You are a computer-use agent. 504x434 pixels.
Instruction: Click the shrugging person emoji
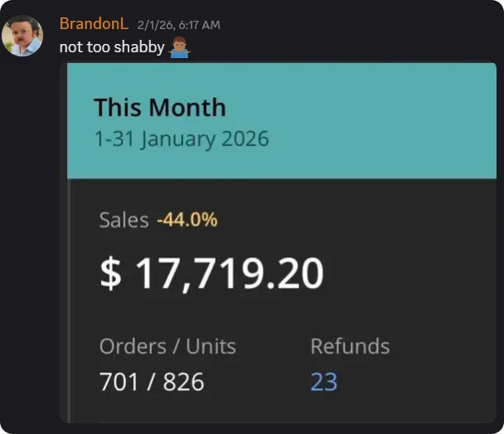click(179, 47)
